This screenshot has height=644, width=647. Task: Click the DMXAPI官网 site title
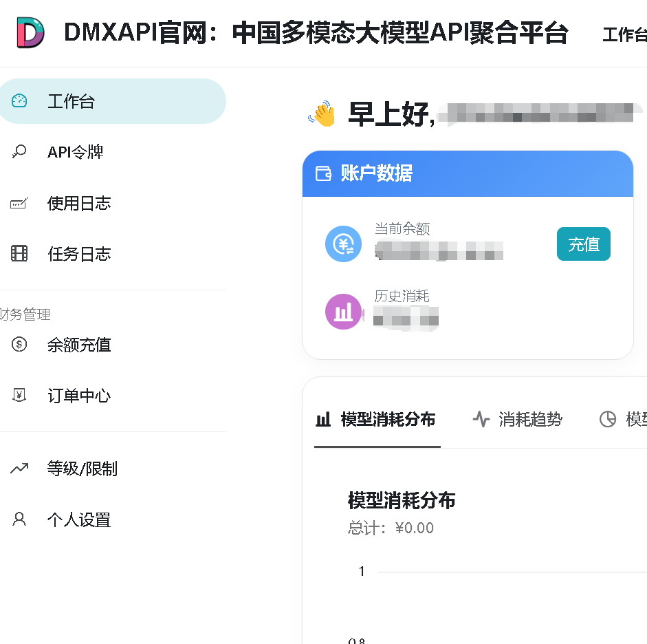click(316, 32)
